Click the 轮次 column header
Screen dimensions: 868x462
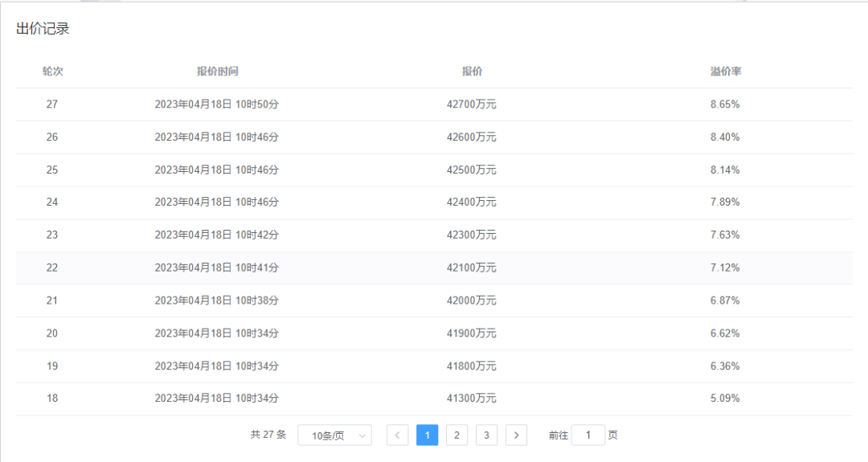pos(52,72)
